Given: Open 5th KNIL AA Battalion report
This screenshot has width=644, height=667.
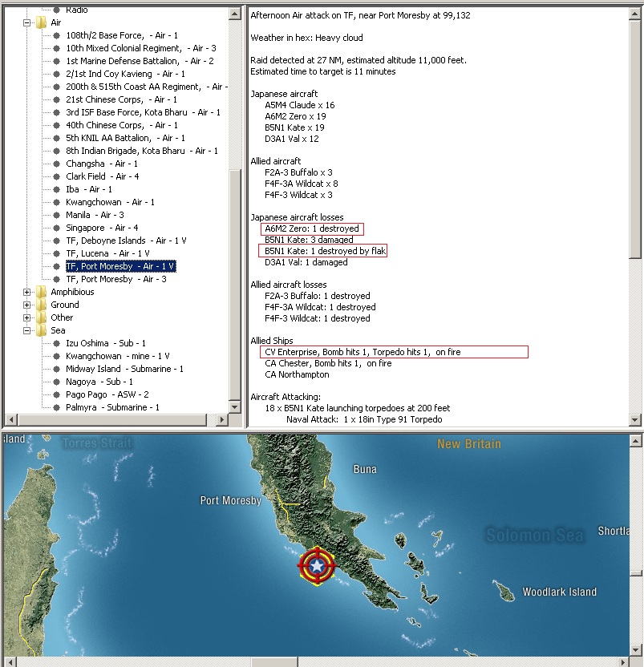Looking at the screenshot, I should point(126,138).
